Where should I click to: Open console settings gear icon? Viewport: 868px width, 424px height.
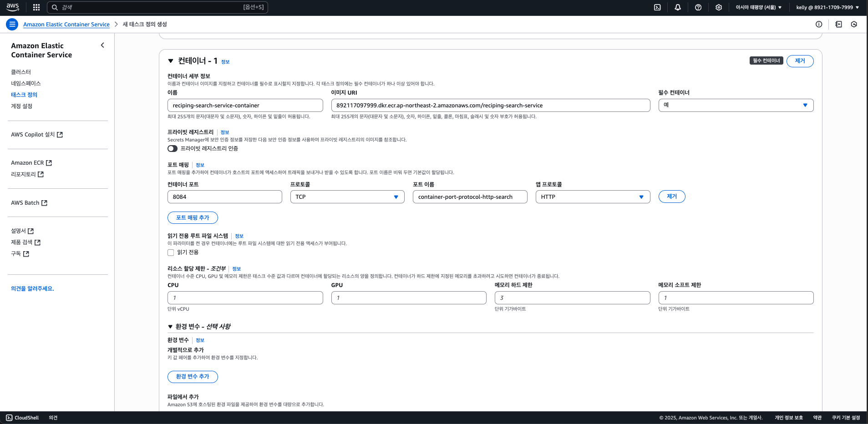[719, 7]
